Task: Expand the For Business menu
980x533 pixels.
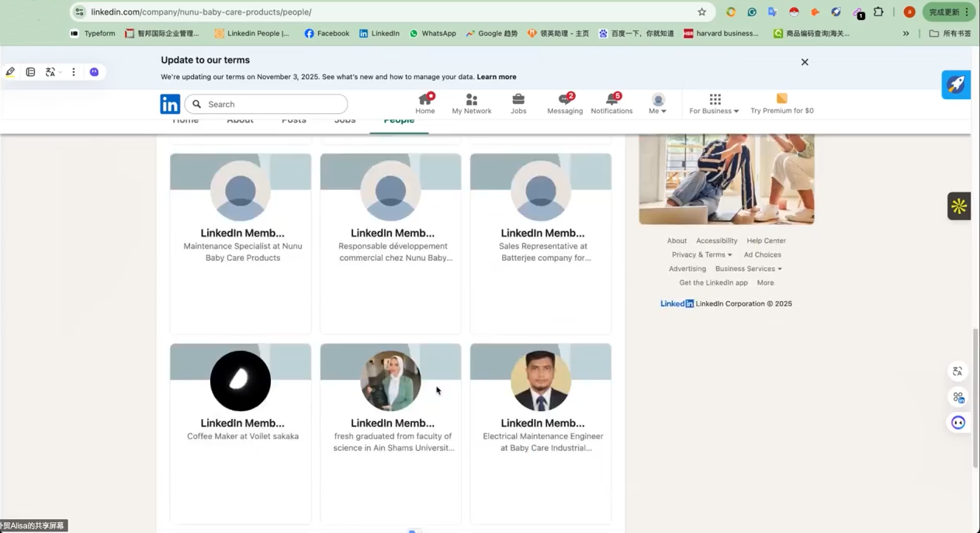Action: coord(714,104)
